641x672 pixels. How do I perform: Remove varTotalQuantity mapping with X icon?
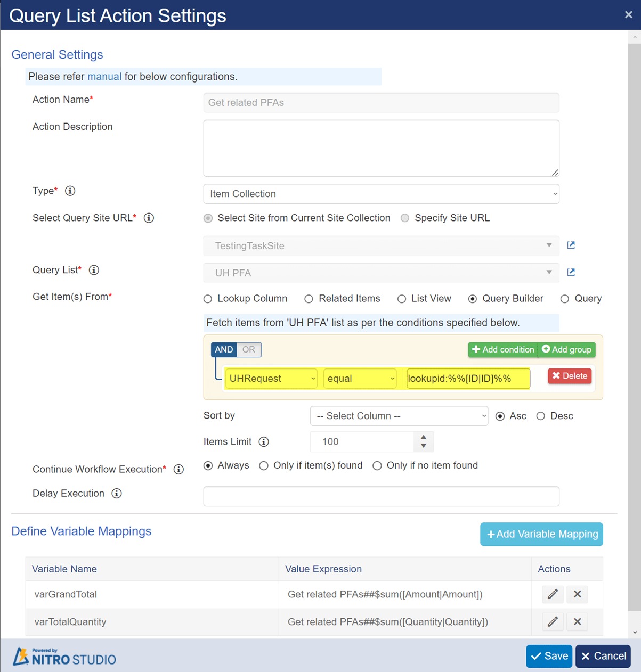coord(577,621)
